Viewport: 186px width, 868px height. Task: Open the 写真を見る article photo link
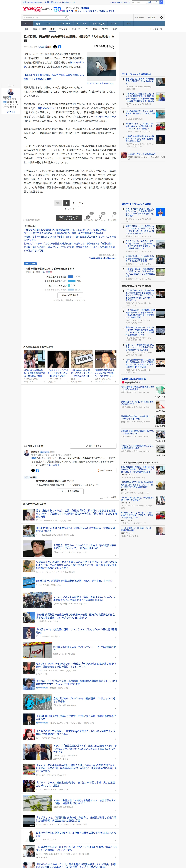tap(54, 77)
